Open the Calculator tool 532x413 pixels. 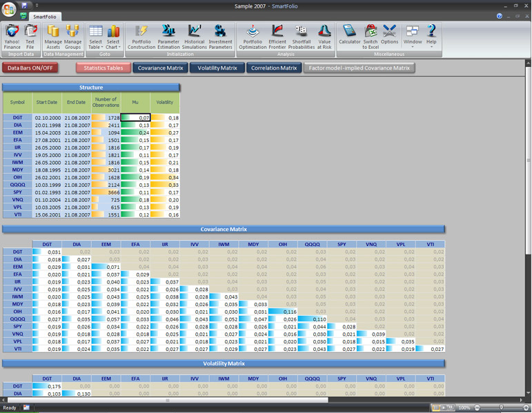coord(349,34)
